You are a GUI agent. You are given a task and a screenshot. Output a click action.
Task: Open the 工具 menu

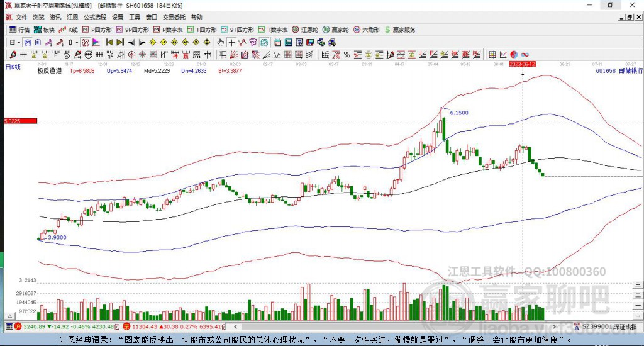(x=135, y=17)
